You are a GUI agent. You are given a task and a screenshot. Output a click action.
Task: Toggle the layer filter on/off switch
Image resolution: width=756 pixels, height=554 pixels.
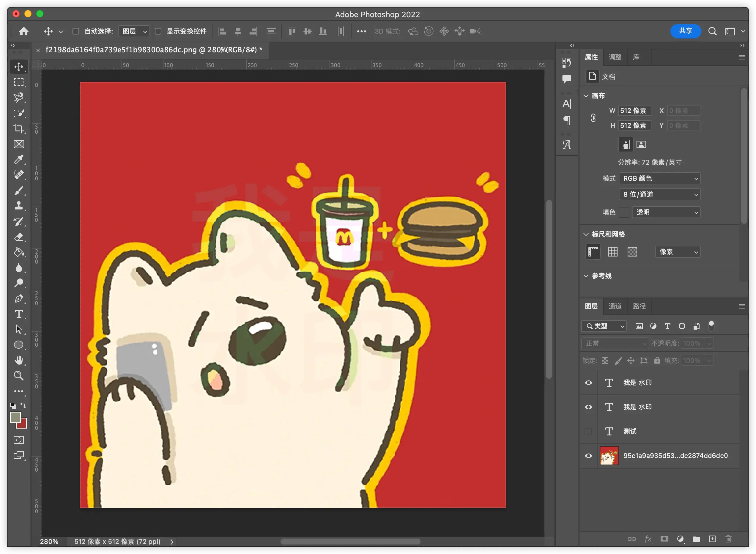click(711, 326)
